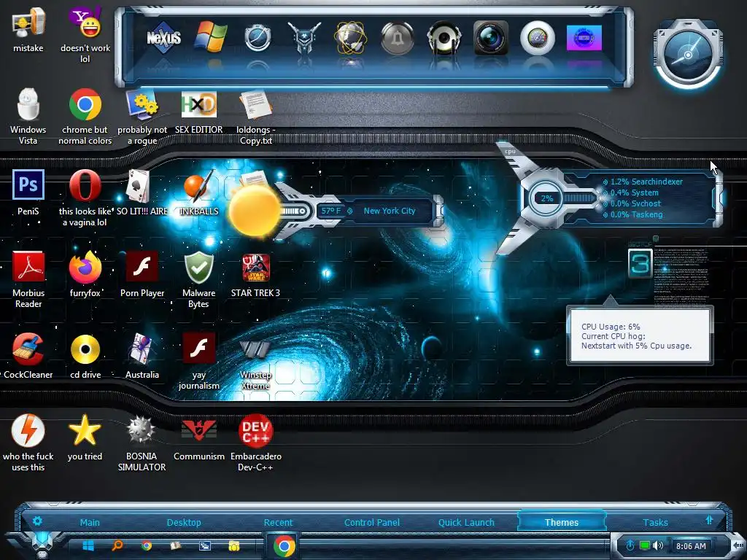Open the yellow star 'you tried' icon
The height and width of the screenshot is (560, 747).
(85, 437)
